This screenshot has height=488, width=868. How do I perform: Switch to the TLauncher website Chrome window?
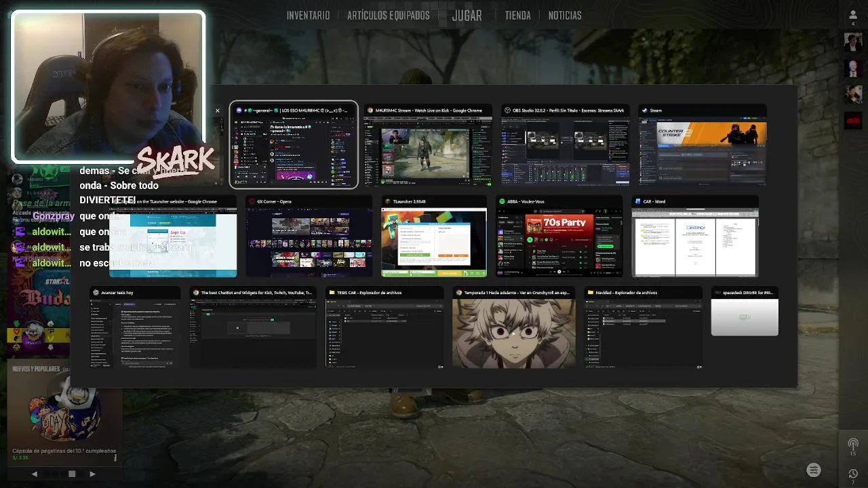pyautogui.click(x=173, y=237)
